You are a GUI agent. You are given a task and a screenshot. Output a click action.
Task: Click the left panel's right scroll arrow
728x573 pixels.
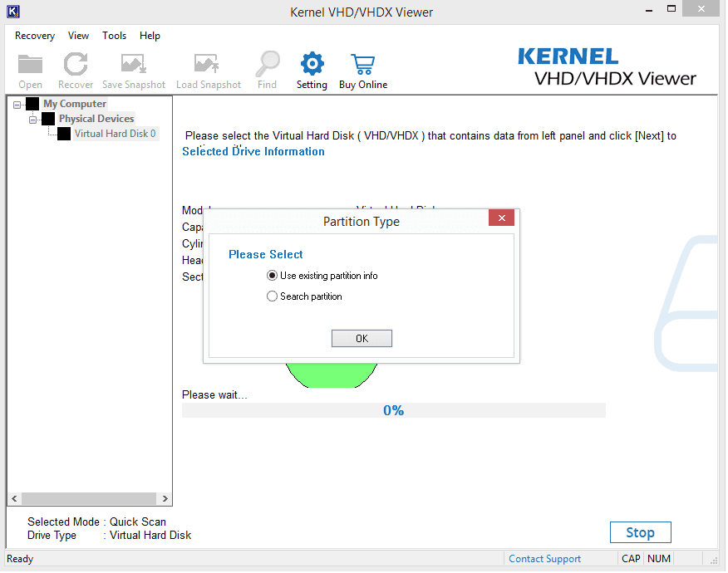(x=165, y=499)
